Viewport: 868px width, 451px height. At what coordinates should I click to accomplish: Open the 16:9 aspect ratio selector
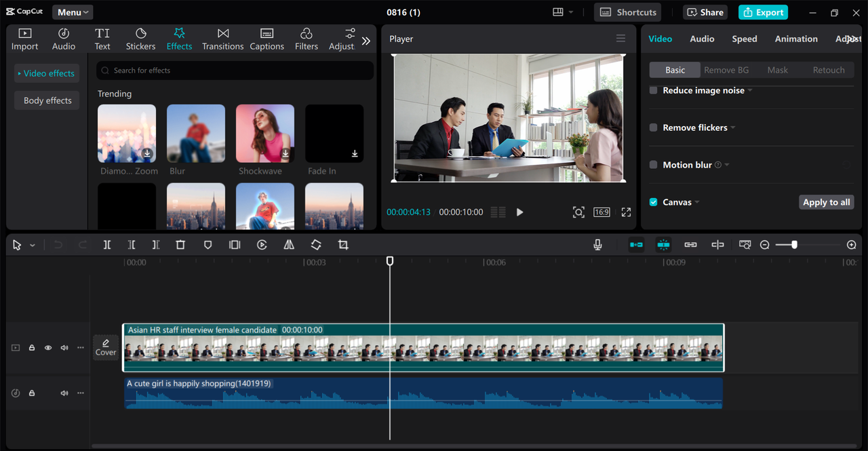601,212
